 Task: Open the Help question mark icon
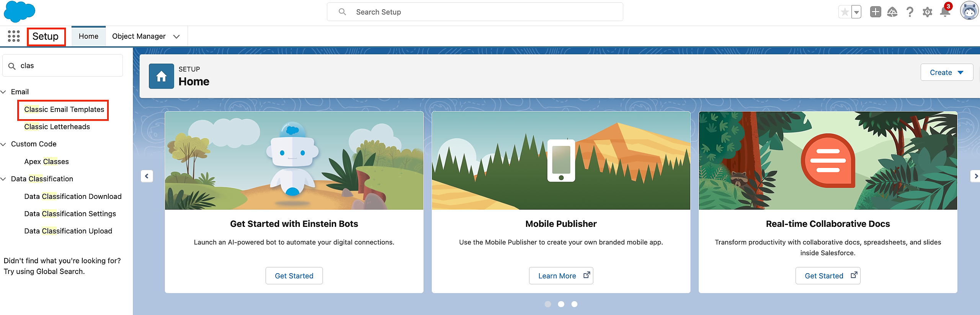pos(910,12)
